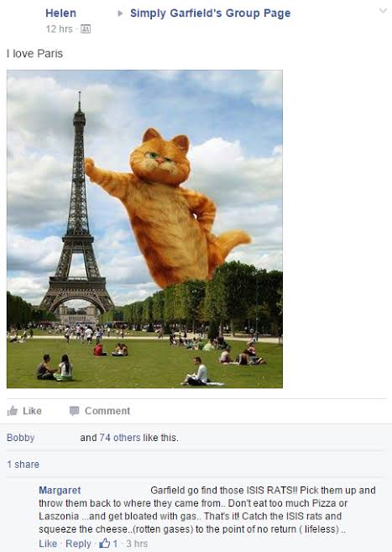This screenshot has width=392, height=552.
Task: Click the speech bubble Comment icon
Action: pos(74,411)
